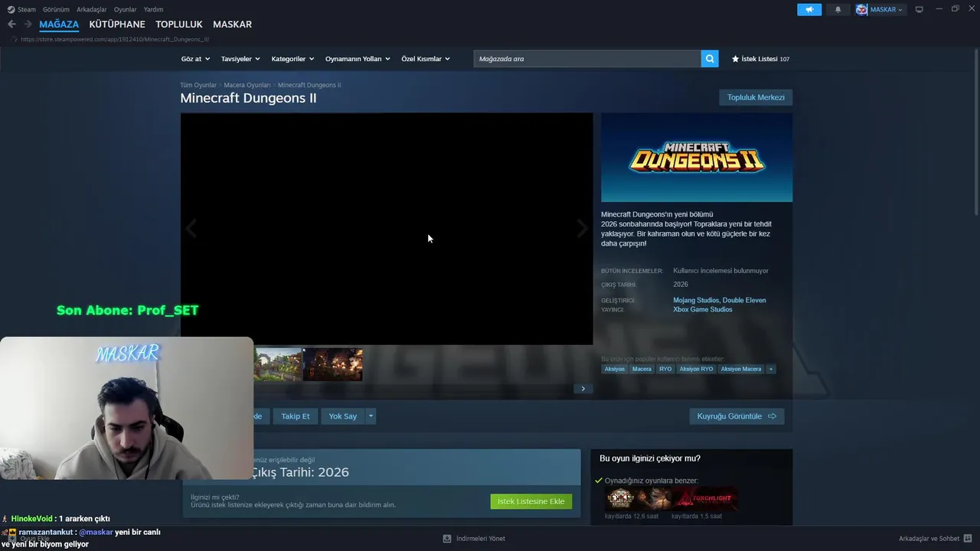This screenshot has height=551, width=980.
Task: Click the friends chat icon bottom right
Action: (x=969, y=539)
